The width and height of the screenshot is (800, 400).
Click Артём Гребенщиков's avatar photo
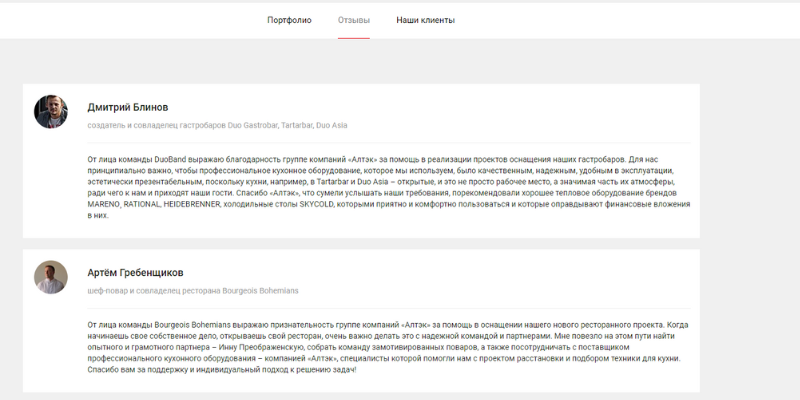[x=51, y=277]
